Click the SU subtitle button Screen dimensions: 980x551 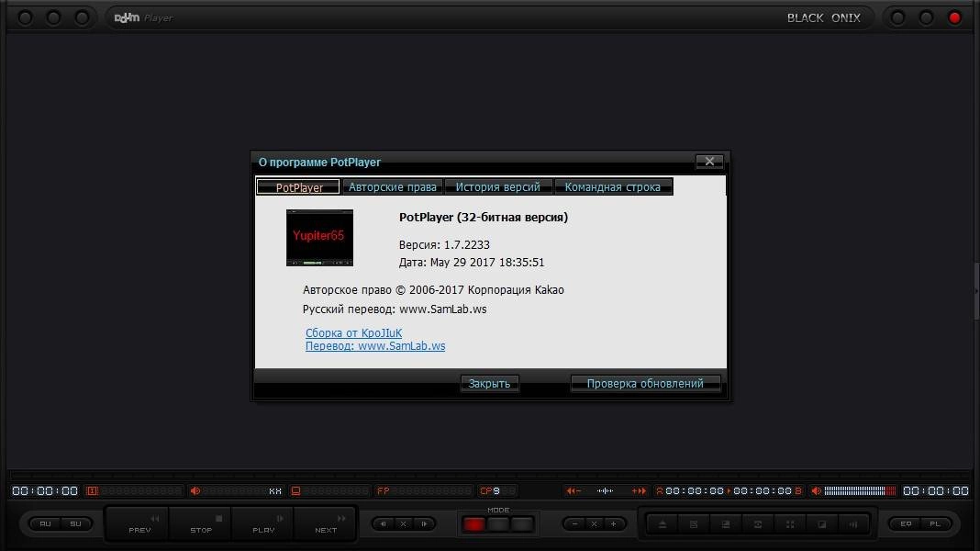pyautogui.click(x=75, y=524)
